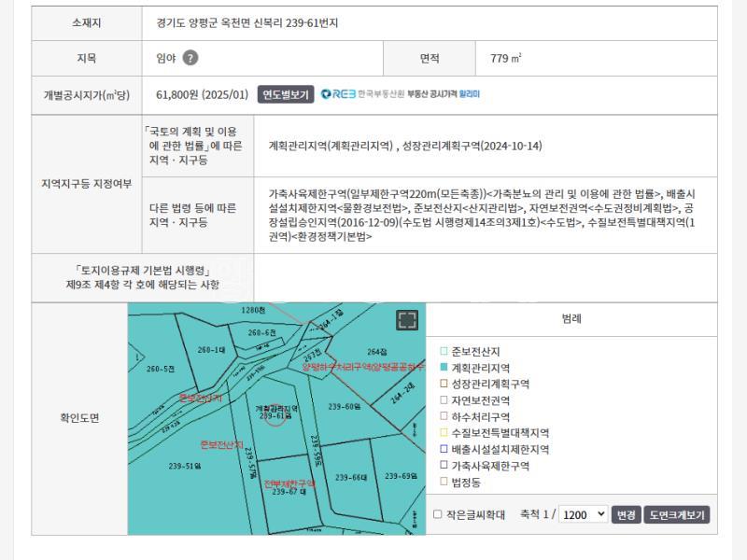Image resolution: width=747 pixels, height=560 pixels.
Task: Select the 가축사육제한구역 legend swatch
Action: point(444,465)
